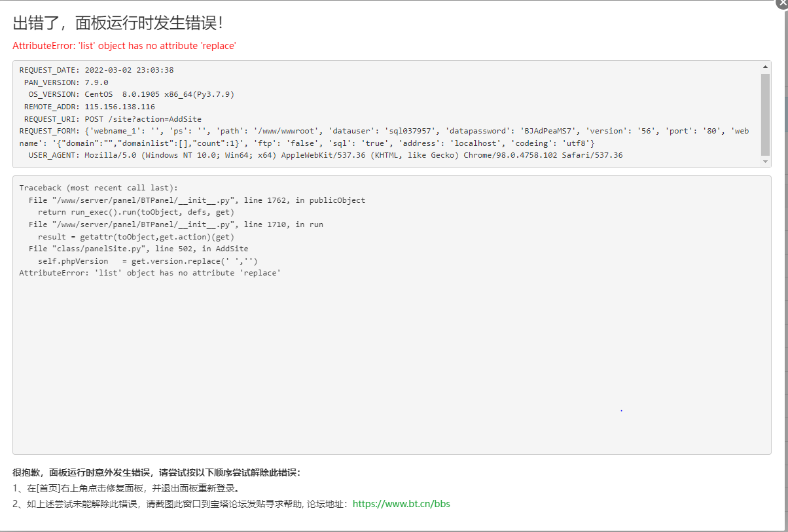Click the panelSite.py line 502 row

[138, 249]
